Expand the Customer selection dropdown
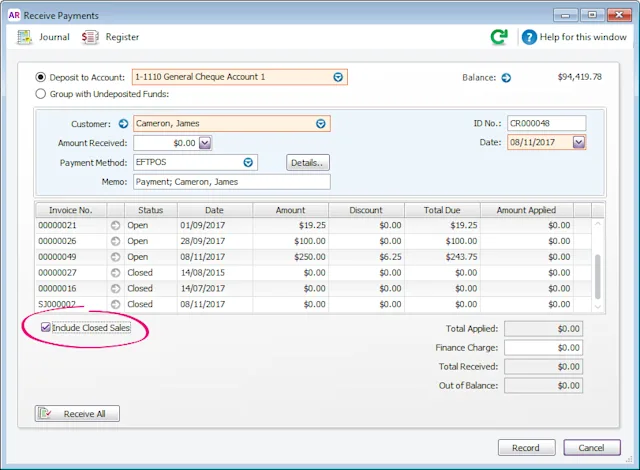Screen dimensions: 640x470 click(x=321, y=124)
